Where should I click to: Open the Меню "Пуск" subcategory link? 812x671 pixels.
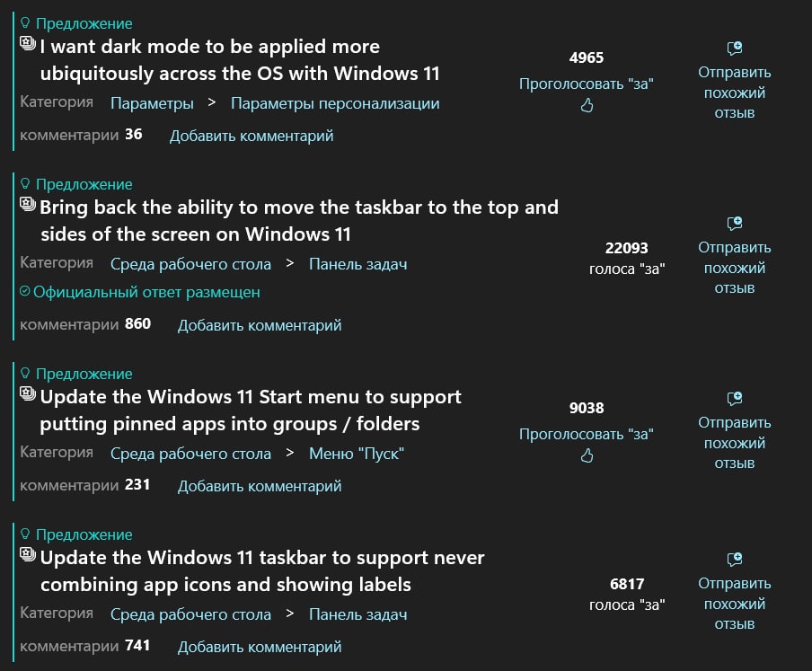click(357, 454)
